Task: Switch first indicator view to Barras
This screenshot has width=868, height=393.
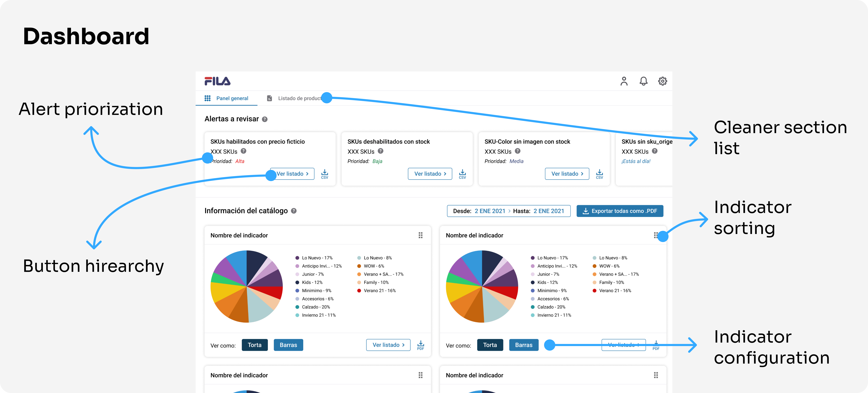Action: coord(288,345)
